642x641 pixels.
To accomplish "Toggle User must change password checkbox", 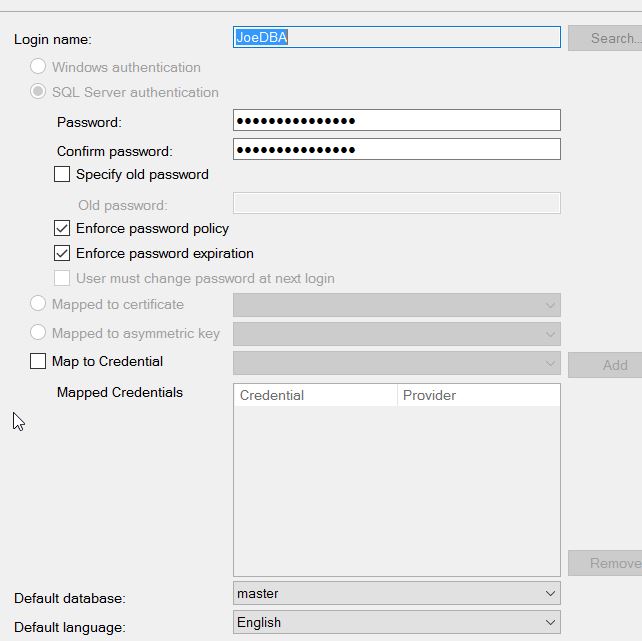I will pyautogui.click(x=62, y=278).
